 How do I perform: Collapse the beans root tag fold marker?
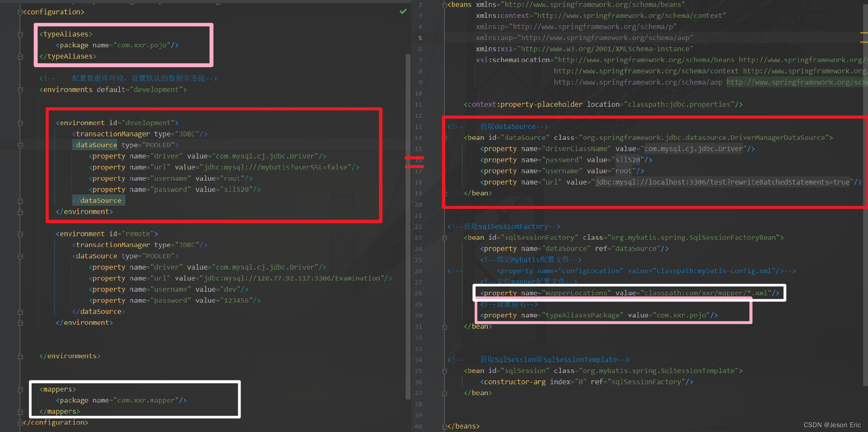point(445,5)
